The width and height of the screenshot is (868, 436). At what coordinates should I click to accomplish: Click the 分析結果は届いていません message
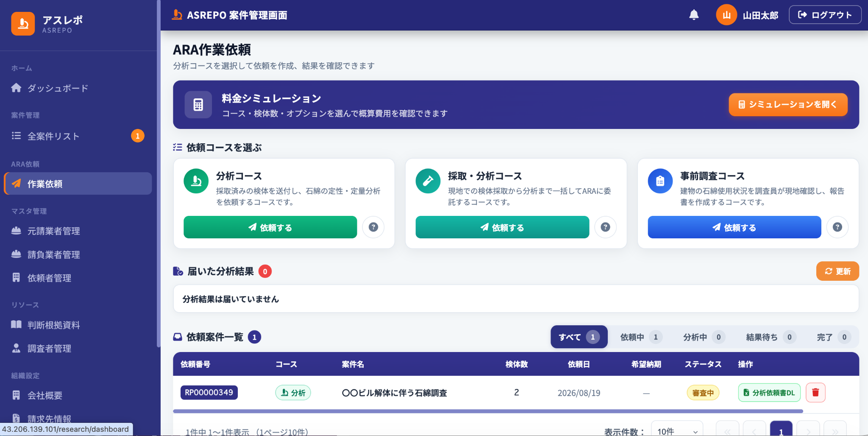pos(231,299)
